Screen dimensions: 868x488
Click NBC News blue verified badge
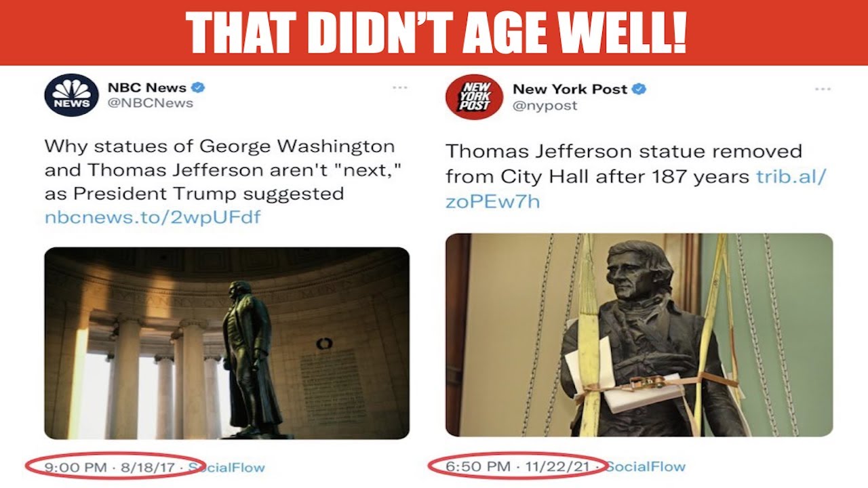(198, 87)
